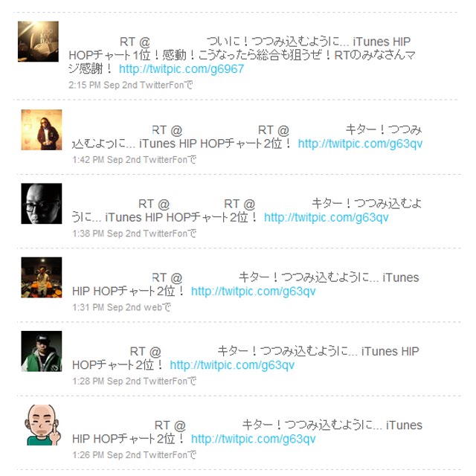Click the cartoon bald man avatar
This screenshot has width=476, height=476.
[x=42, y=425]
